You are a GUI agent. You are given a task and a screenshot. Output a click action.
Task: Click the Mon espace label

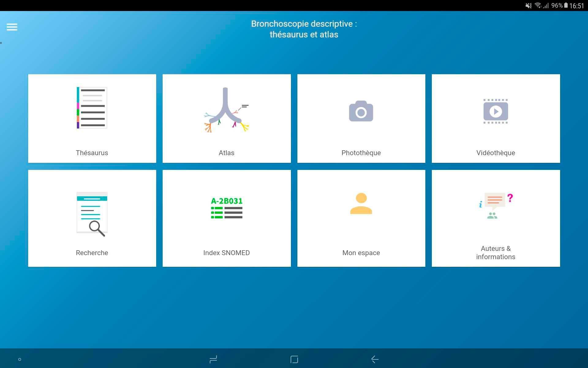(x=361, y=253)
